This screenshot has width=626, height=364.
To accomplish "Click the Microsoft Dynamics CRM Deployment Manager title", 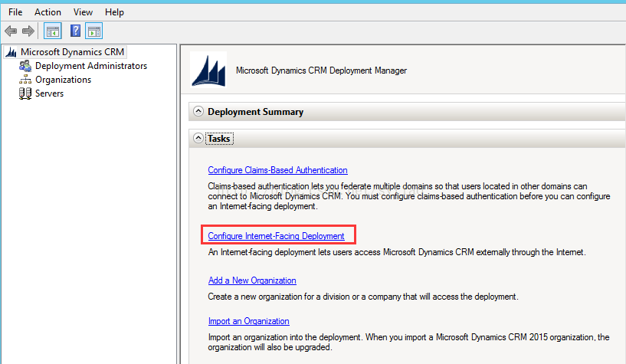I will (x=321, y=71).
